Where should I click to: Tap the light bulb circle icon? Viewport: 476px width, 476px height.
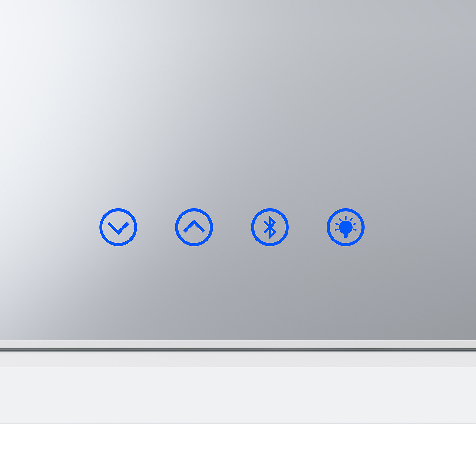tap(346, 227)
